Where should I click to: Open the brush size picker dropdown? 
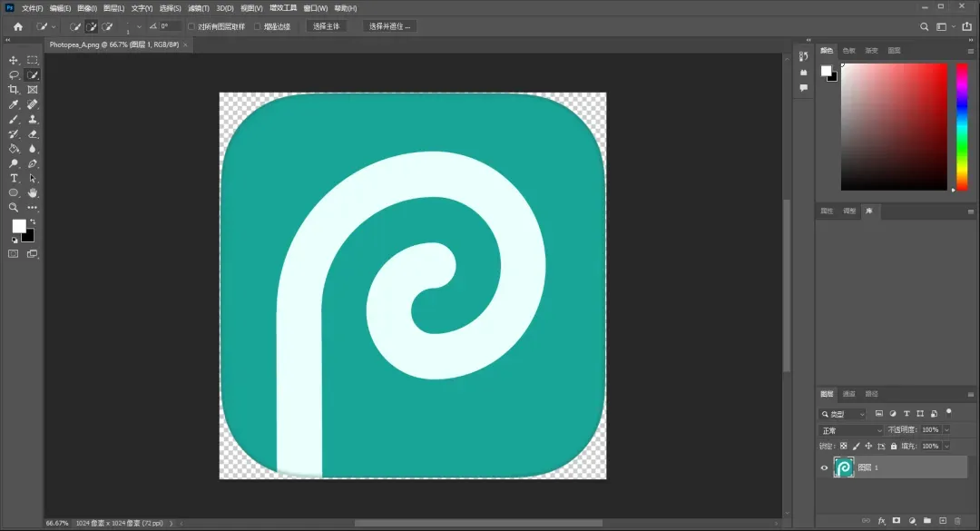tap(139, 27)
